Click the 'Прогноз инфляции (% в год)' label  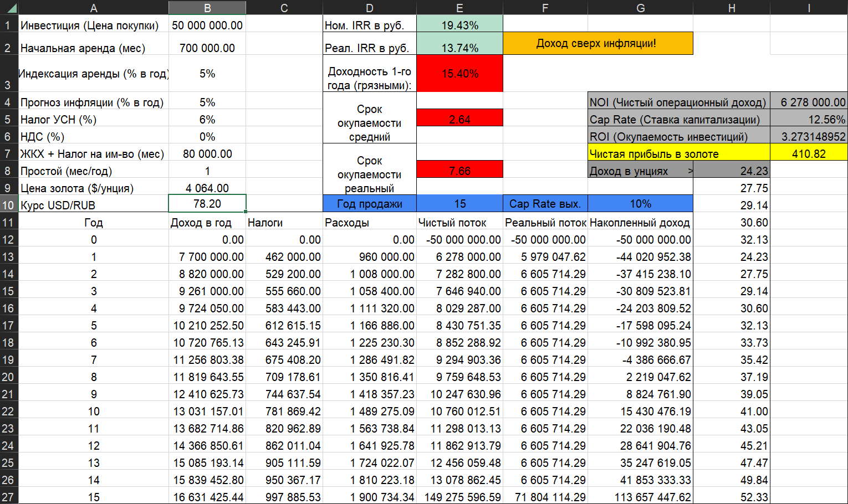point(92,102)
